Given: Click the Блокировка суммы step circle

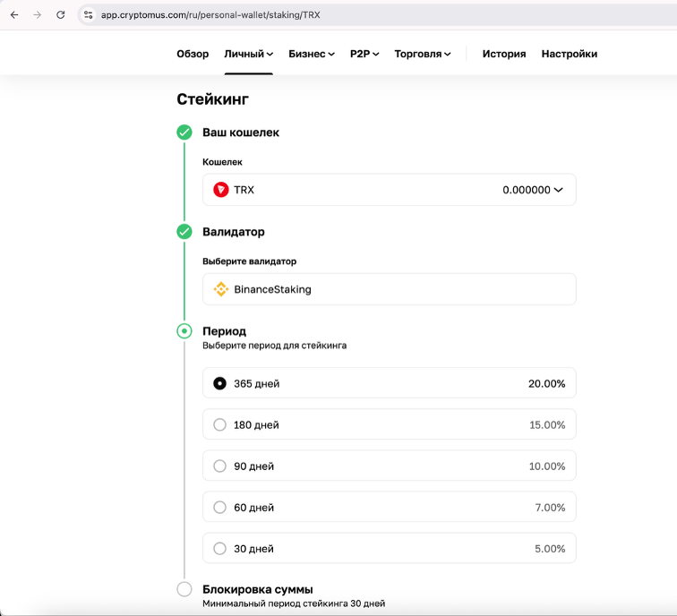Looking at the screenshot, I should coord(184,589).
